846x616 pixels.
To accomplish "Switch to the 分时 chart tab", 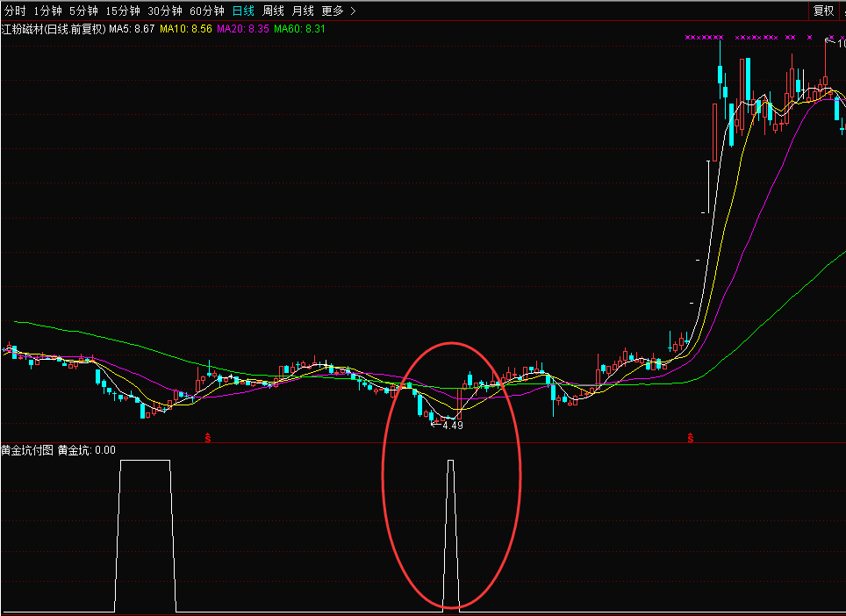I will tap(15, 11).
